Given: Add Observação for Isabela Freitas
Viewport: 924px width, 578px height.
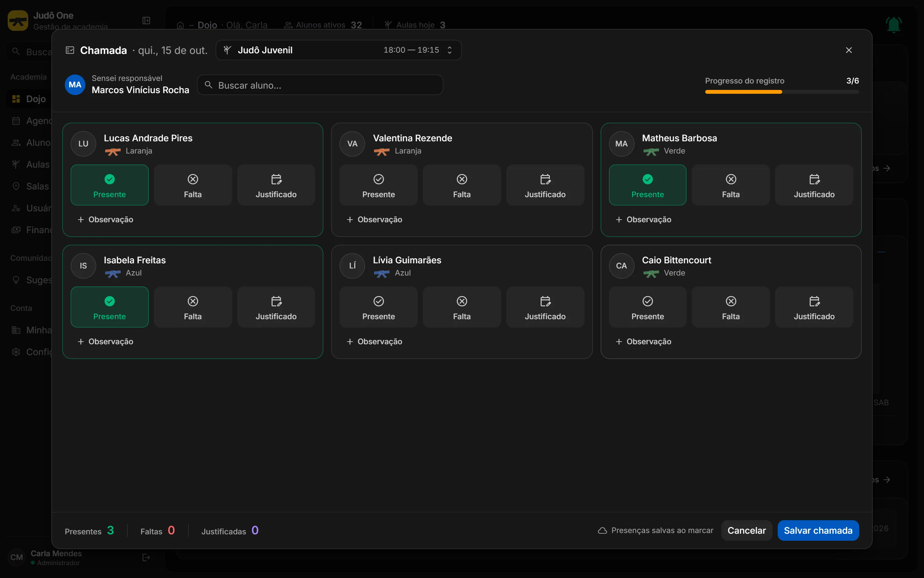Looking at the screenshot, I should 105,341.
